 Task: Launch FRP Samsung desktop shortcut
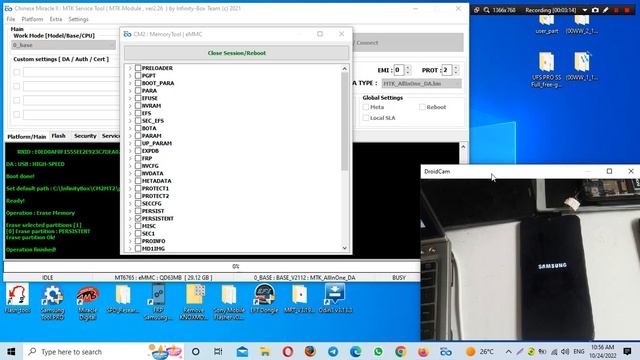point(158,302)
